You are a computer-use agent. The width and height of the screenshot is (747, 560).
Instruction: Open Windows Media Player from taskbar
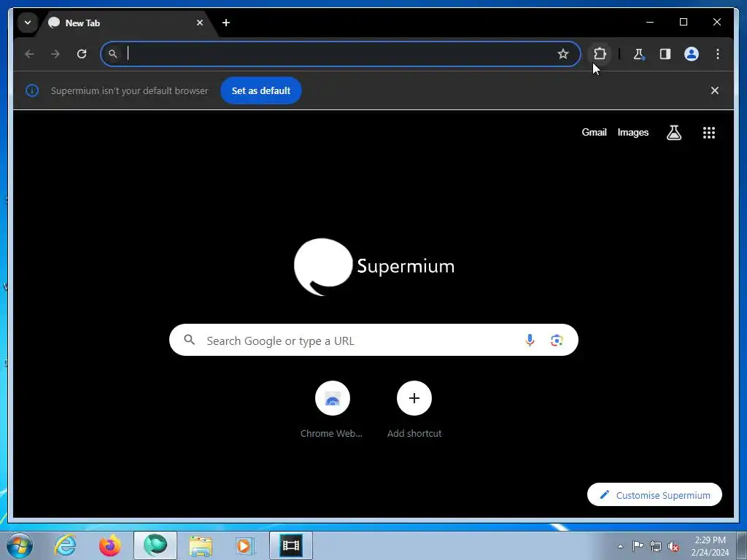pos(245,545)
